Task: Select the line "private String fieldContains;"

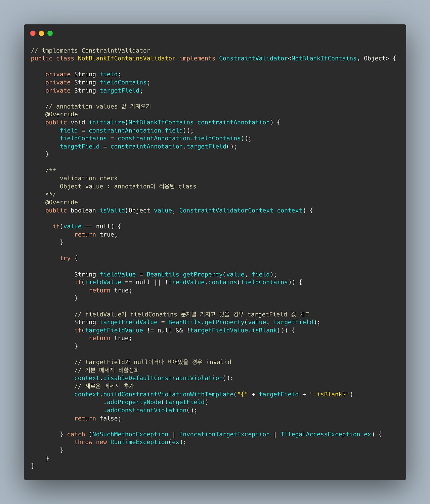Action: 97,82
